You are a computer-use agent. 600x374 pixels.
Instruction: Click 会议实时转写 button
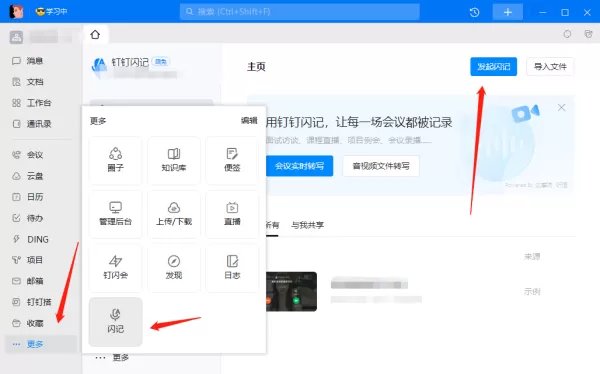(299, 166)
